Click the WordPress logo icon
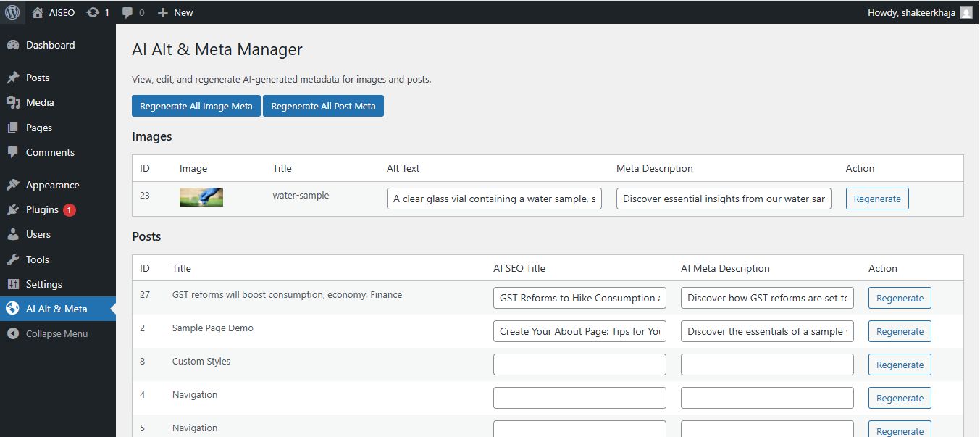The height and width of the screenshot is (437, 980). tap(12, 12)
